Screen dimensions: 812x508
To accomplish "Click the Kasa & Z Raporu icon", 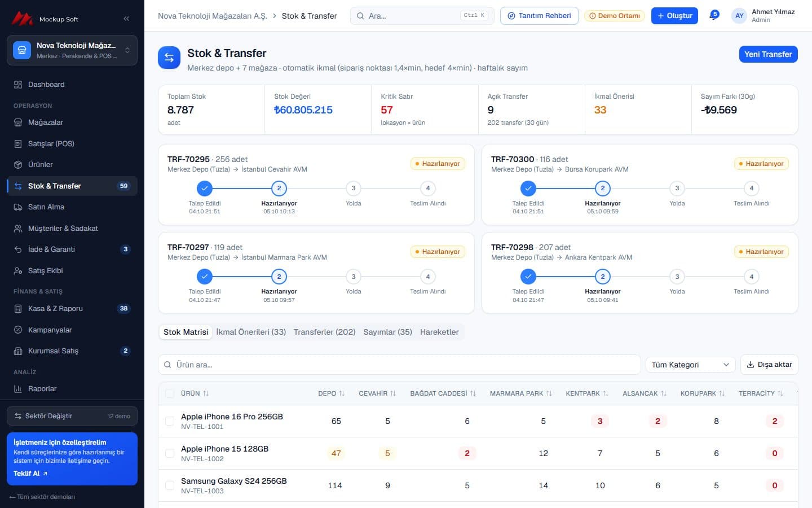I will click(x=18, y=309).
